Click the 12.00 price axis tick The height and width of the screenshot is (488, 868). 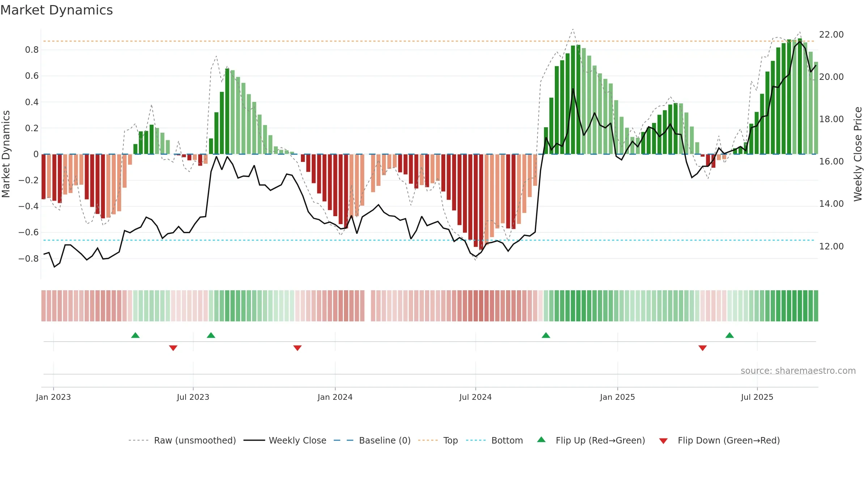831,246
